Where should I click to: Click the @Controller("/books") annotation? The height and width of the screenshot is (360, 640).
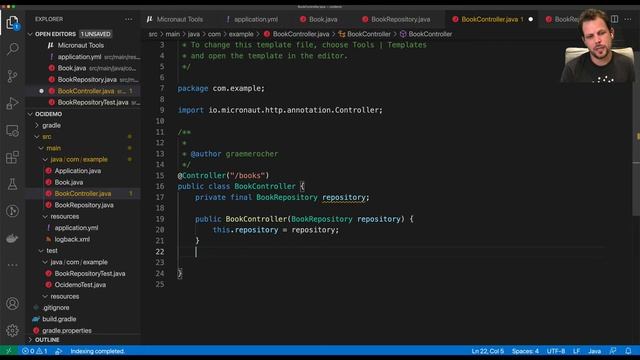click(223, 176)
